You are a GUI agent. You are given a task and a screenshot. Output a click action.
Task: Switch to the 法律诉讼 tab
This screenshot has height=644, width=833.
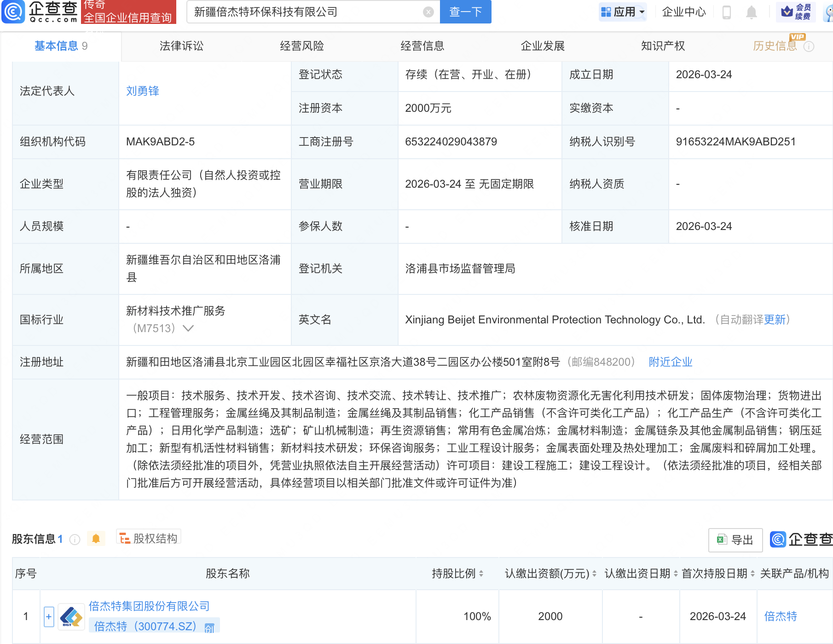click(181, 46)
